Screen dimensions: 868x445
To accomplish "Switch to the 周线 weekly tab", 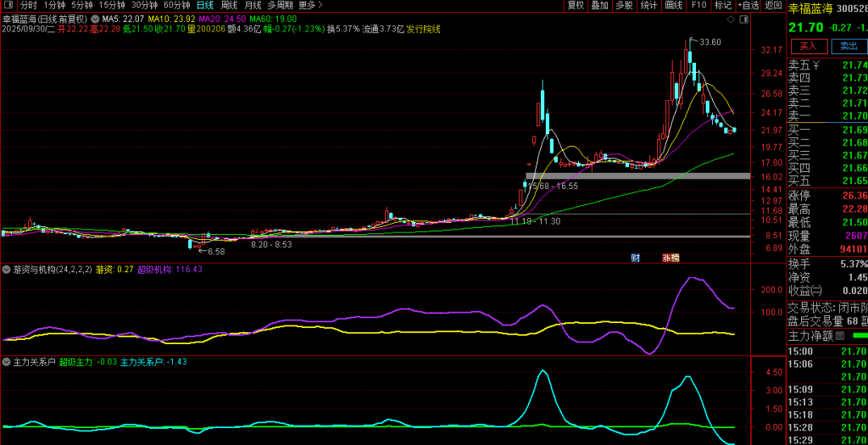I will point(229,5).
